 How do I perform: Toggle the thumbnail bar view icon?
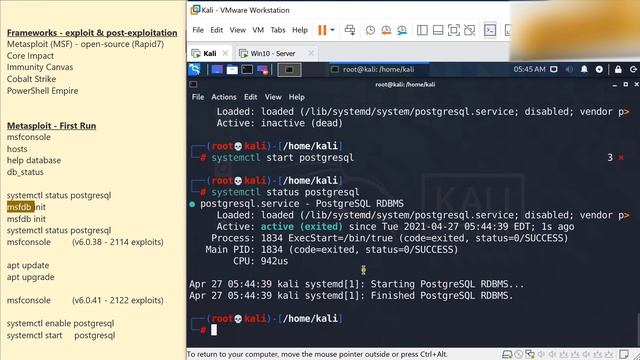coord(438,30)
